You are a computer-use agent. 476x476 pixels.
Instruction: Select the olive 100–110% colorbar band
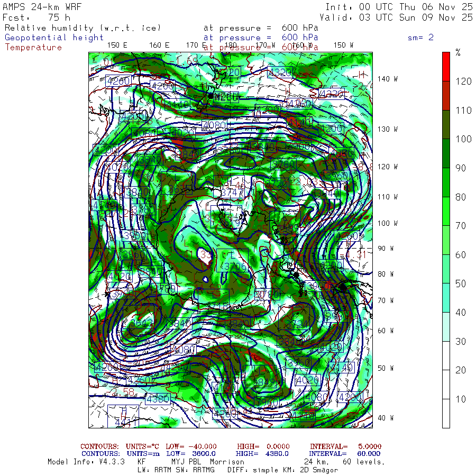[446, 124]
